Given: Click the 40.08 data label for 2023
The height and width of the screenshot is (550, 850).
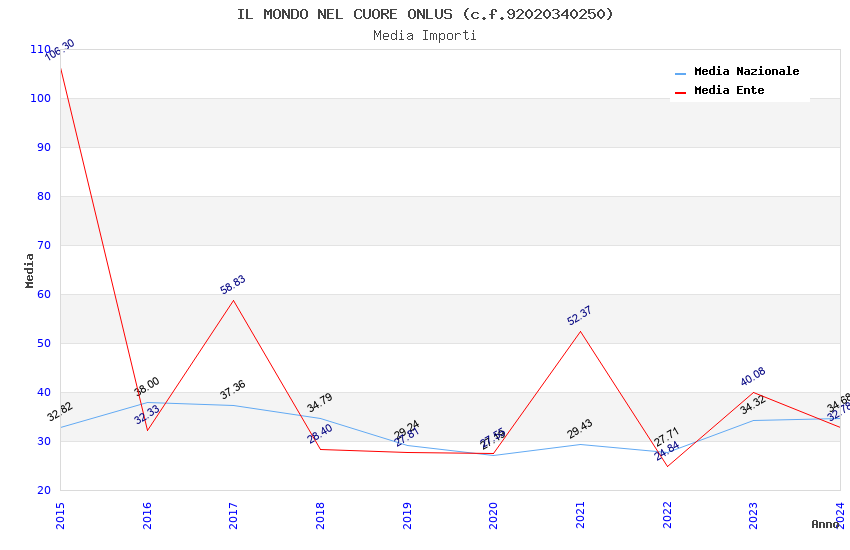Looking at the screenshot, I should (x=753, y=376).
